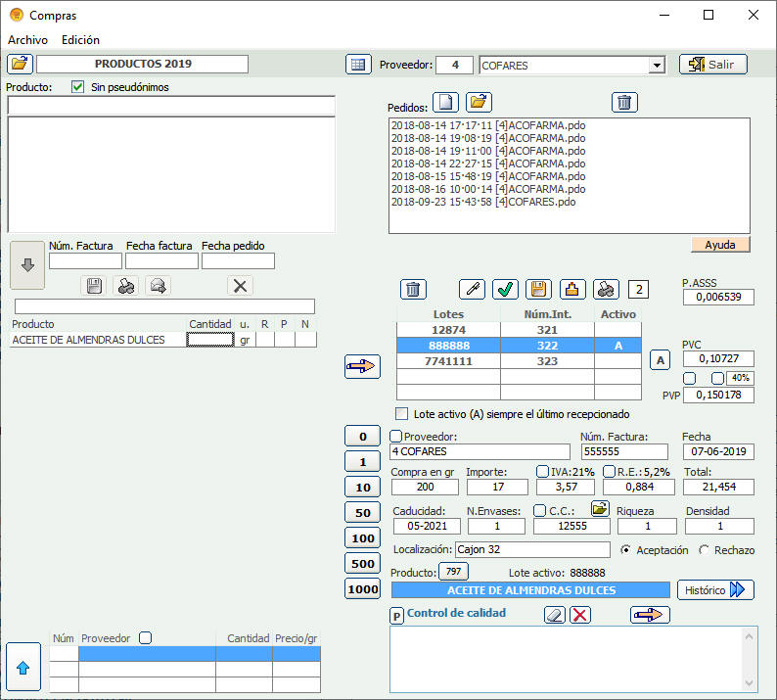Click the 100 quantity button
Screen dimensions: 777x700
point(363,537)
